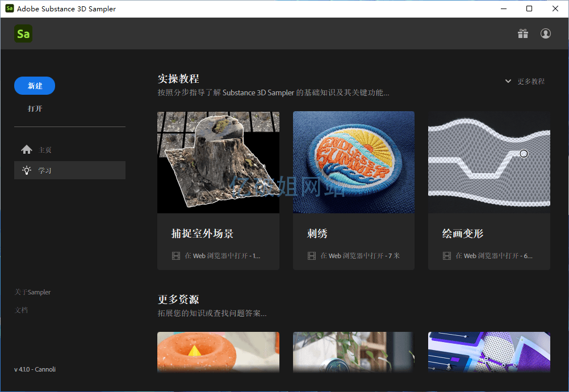Open the gift icon for what's new

(523, 33)
